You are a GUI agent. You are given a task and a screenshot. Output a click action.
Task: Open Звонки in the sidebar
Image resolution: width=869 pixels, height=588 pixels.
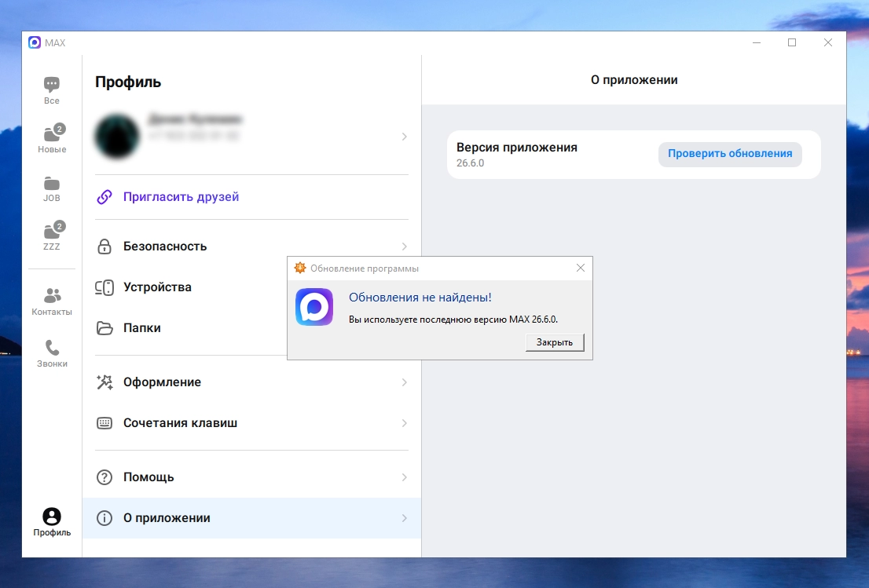pyautogui.click(x=52, y=353)
